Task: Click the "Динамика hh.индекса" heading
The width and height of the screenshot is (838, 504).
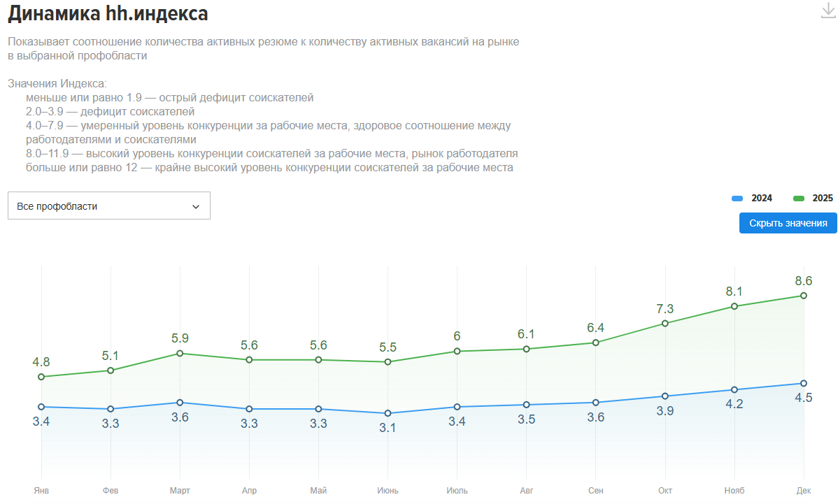Action: point(108,13)
